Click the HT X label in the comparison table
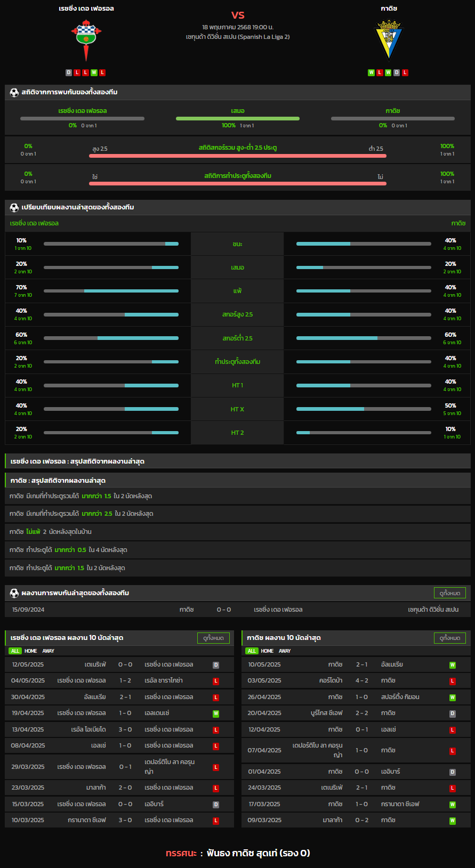 tap(237, 409)
